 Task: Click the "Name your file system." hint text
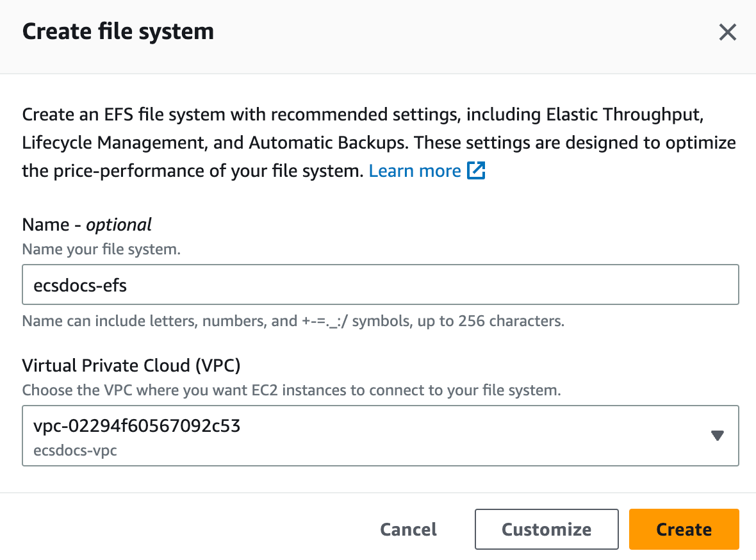click(101, 249)
